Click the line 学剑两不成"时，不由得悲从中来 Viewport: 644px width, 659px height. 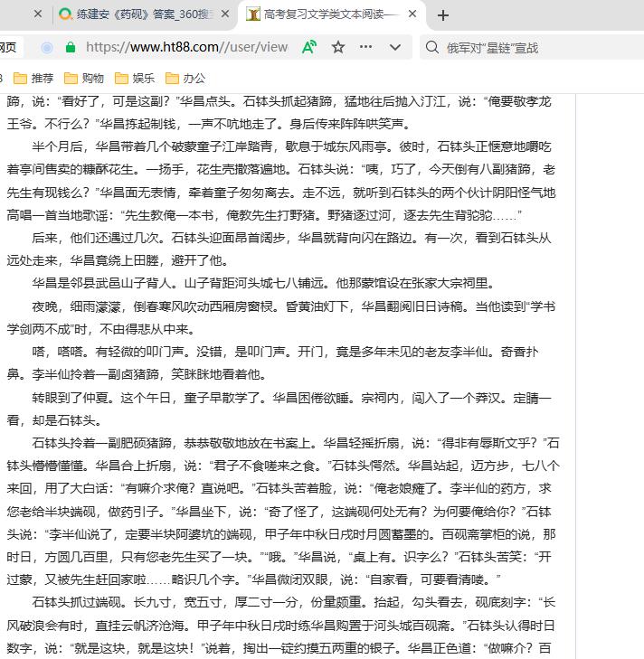click(102, 329)
